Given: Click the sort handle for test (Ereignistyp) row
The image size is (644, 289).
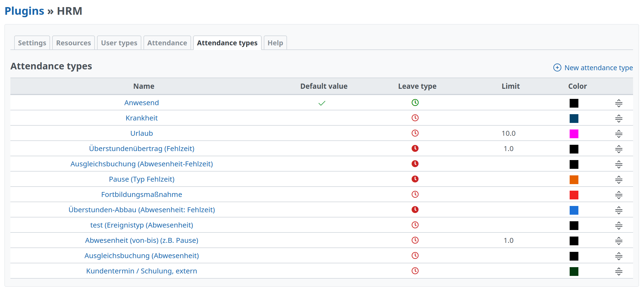Looking at the screenshot, I should (x=619, y=226).
